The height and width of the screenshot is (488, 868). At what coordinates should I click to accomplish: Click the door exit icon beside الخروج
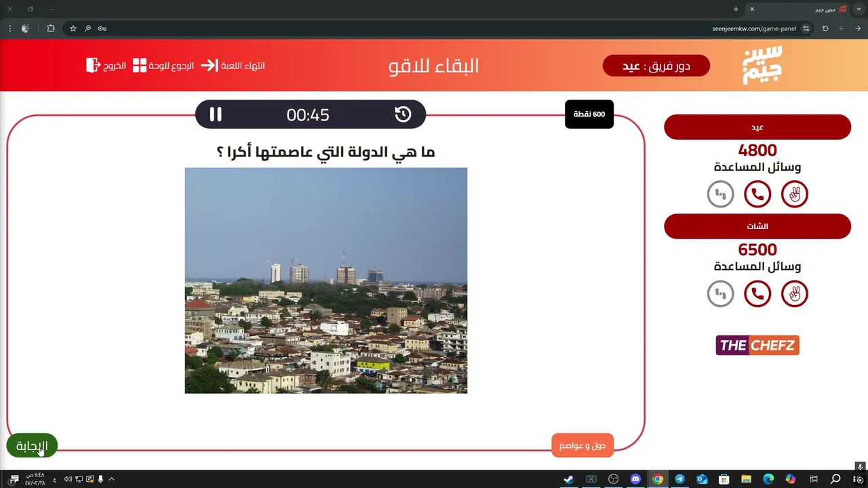[x=93, y=65]
